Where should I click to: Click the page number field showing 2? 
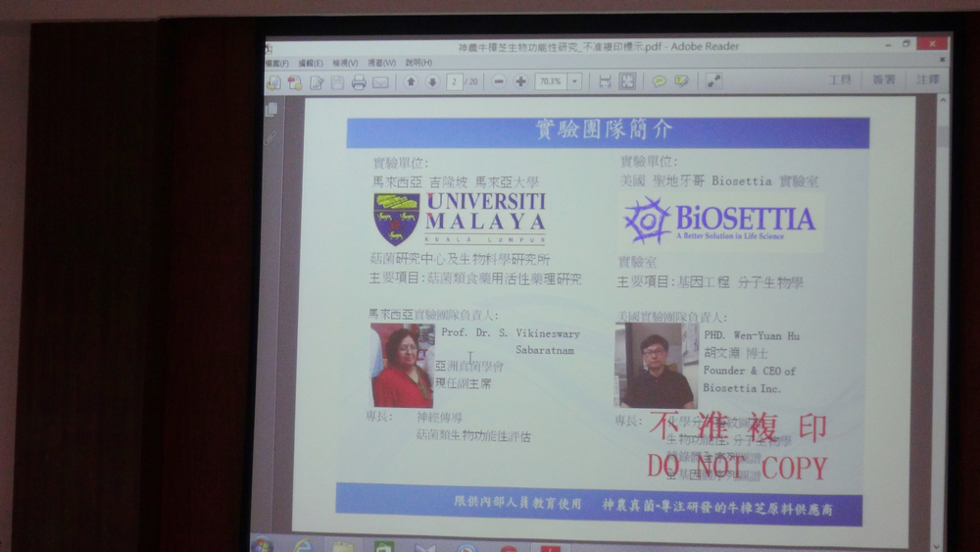[x=455, y=82]
